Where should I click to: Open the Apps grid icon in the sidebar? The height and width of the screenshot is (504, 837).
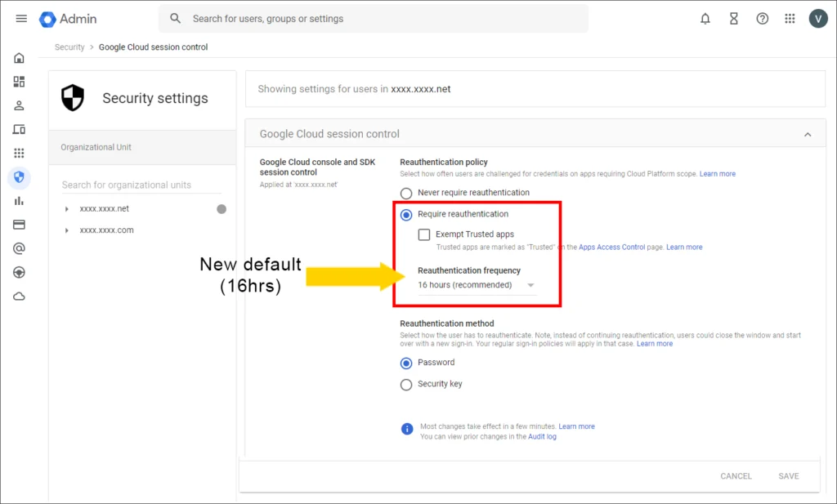19,152
